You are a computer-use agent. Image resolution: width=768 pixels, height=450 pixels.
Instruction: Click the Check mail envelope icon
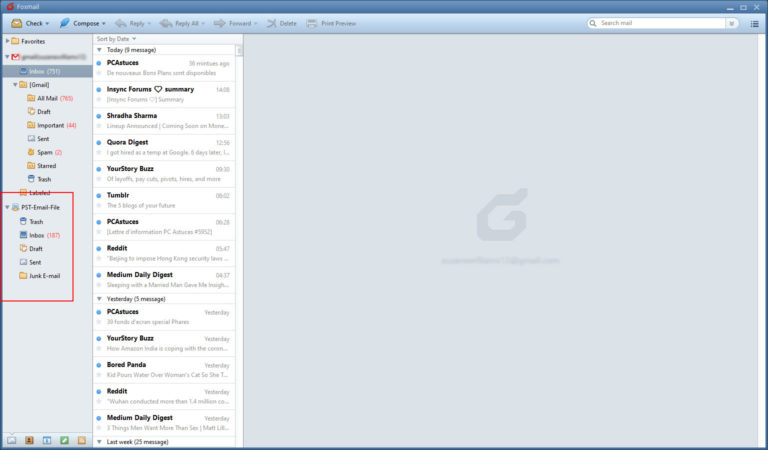pyautogui.click(x=17, y=23)
